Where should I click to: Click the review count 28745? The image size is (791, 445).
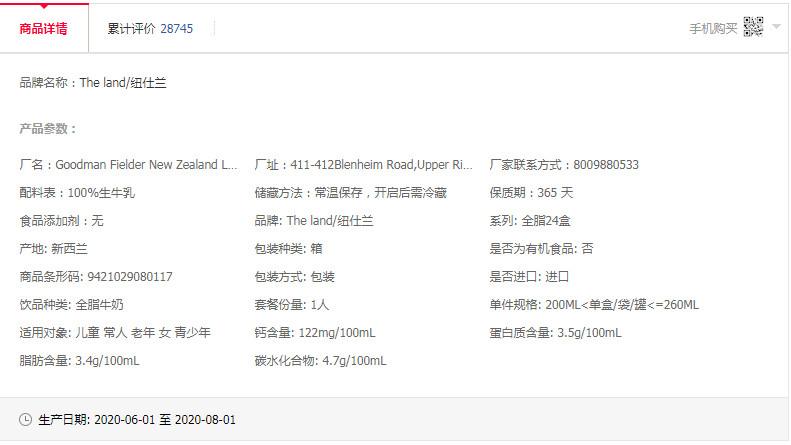(177, 28)
